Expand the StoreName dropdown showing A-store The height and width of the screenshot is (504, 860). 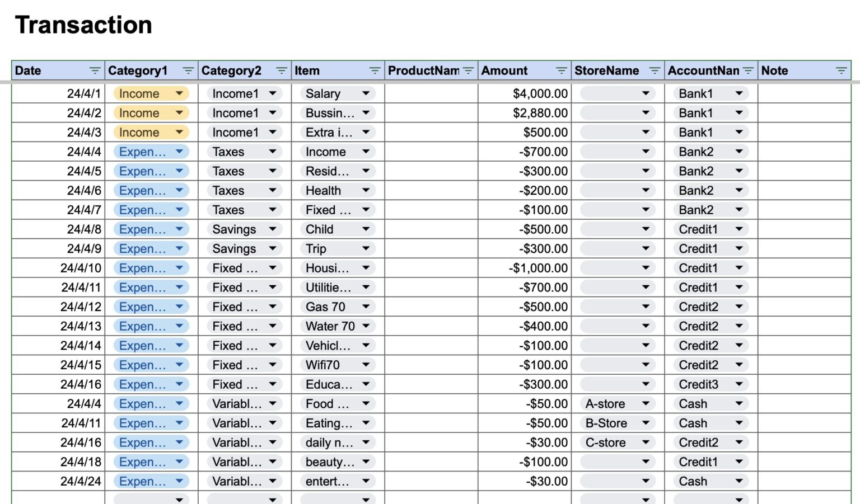point(647,403)
